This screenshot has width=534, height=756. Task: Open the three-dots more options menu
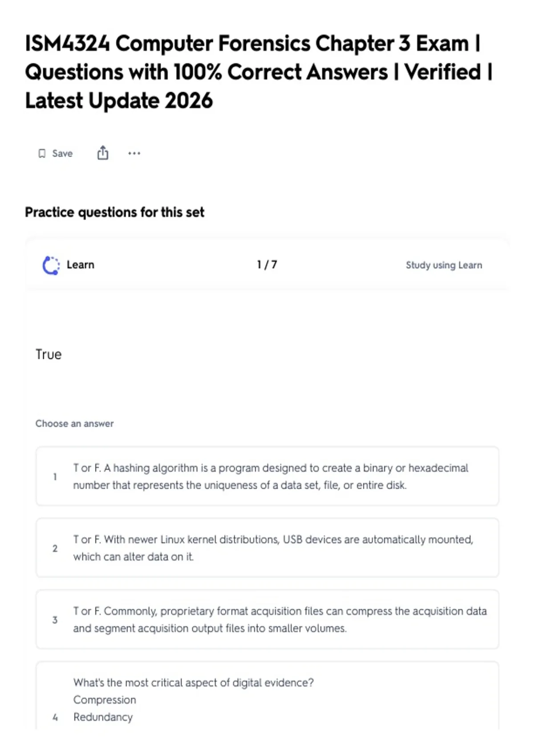click(134, 153)
